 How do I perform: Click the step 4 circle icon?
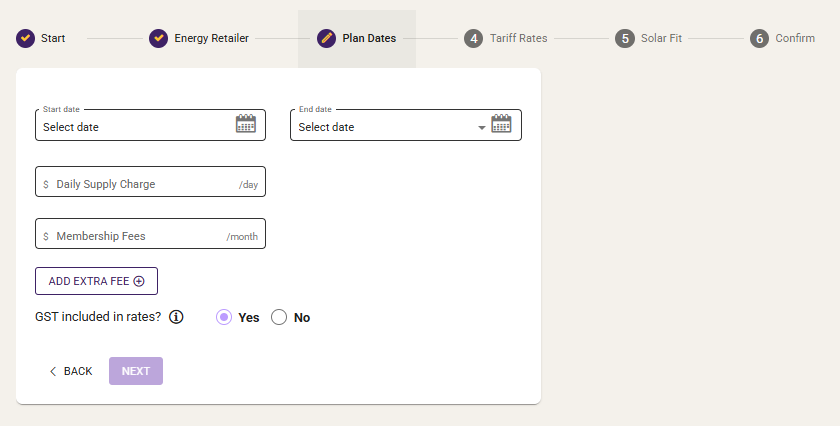click(x=474, y=39)
